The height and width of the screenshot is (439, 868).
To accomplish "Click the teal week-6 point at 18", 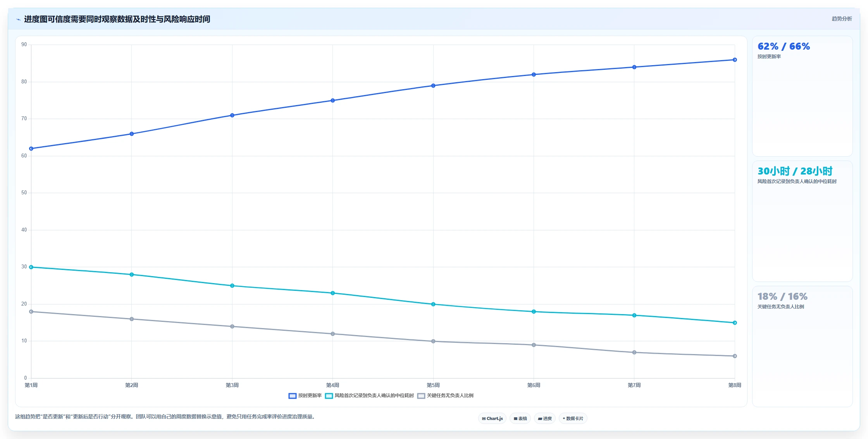I will pyautogui.click(x=534, y=311).
